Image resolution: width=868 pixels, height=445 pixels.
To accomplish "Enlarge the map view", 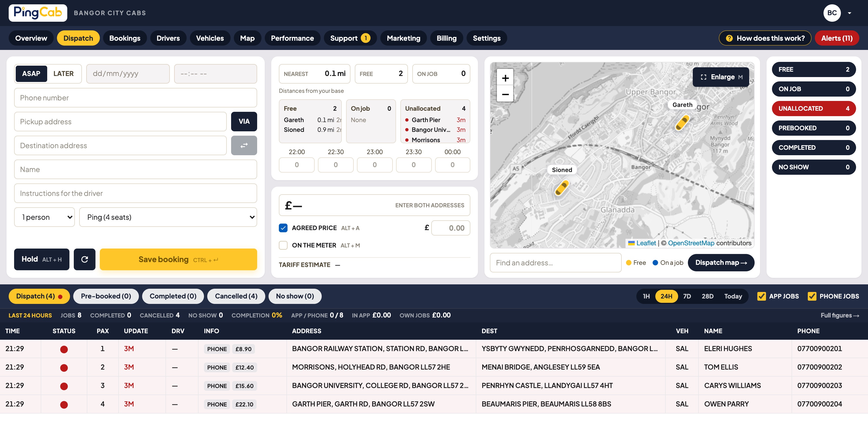I will (x=721, y=77).
